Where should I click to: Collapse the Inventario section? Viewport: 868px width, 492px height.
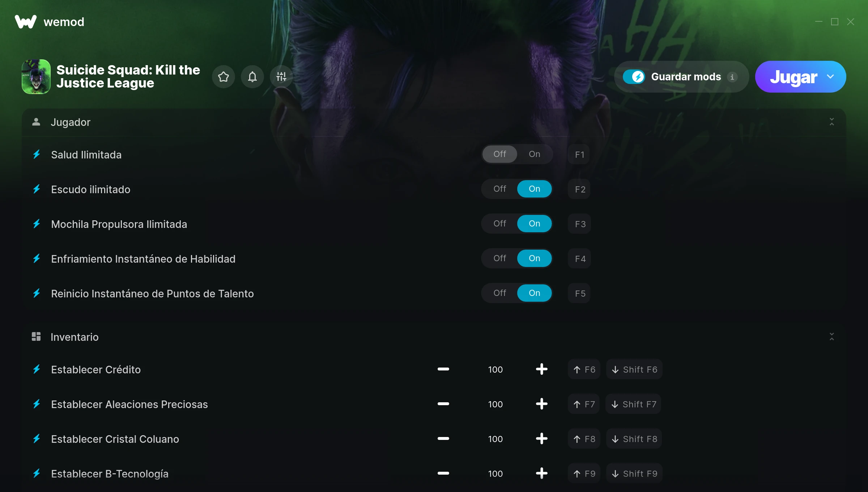pos(831,337)
